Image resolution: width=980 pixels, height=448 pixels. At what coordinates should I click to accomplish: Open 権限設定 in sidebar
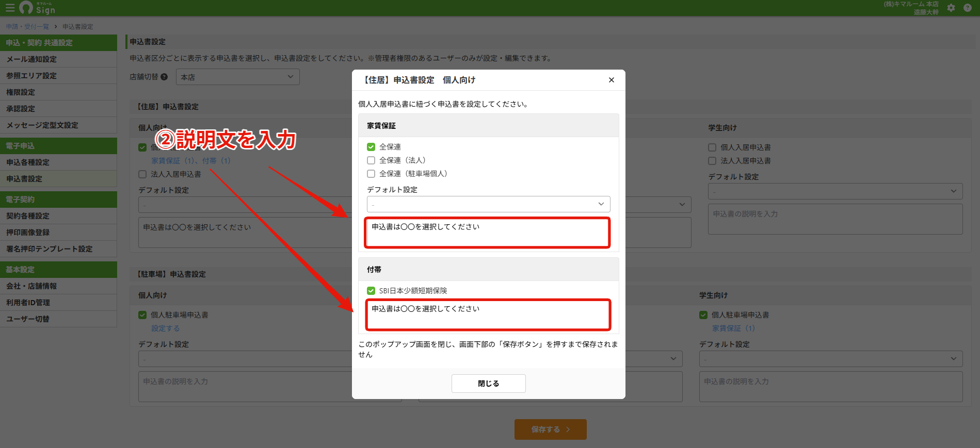tap(58, 92)
